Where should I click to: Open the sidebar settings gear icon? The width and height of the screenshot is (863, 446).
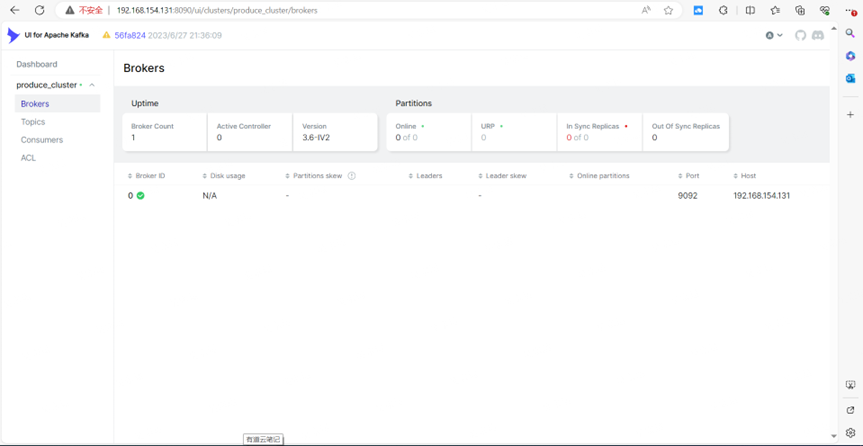click(850, 432)
